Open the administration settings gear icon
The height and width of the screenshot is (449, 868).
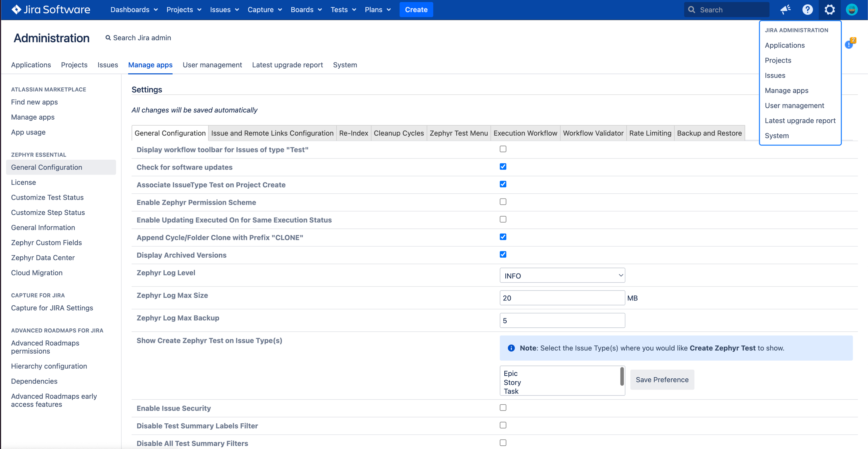tap(830, 10)
